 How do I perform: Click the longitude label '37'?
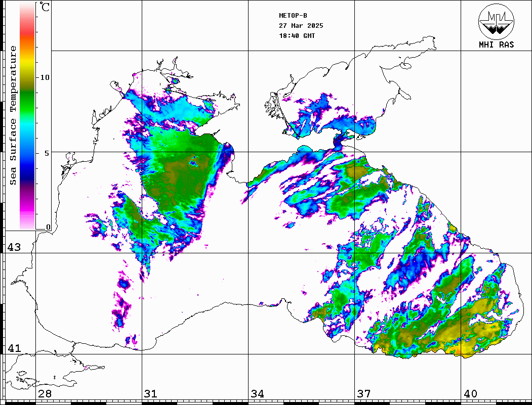point(364,393)
